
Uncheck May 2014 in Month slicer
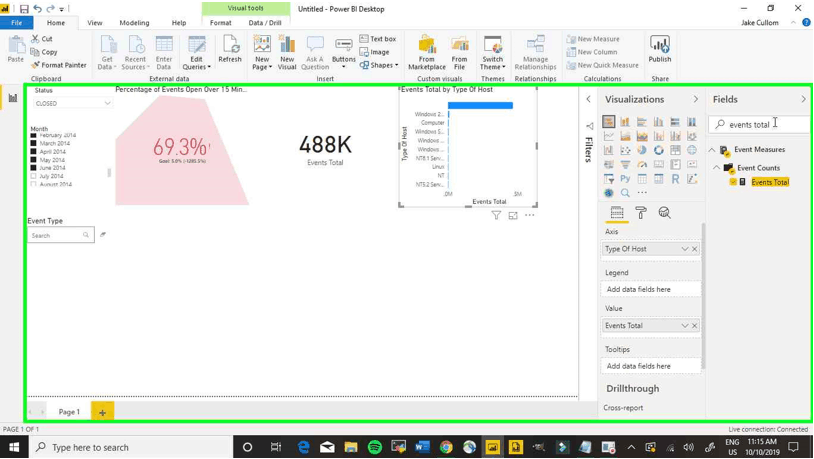[x=34, y=160]
